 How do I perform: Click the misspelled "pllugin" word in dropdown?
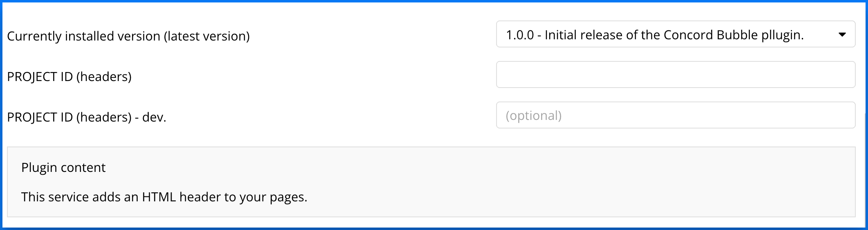(x=782, y=35)
